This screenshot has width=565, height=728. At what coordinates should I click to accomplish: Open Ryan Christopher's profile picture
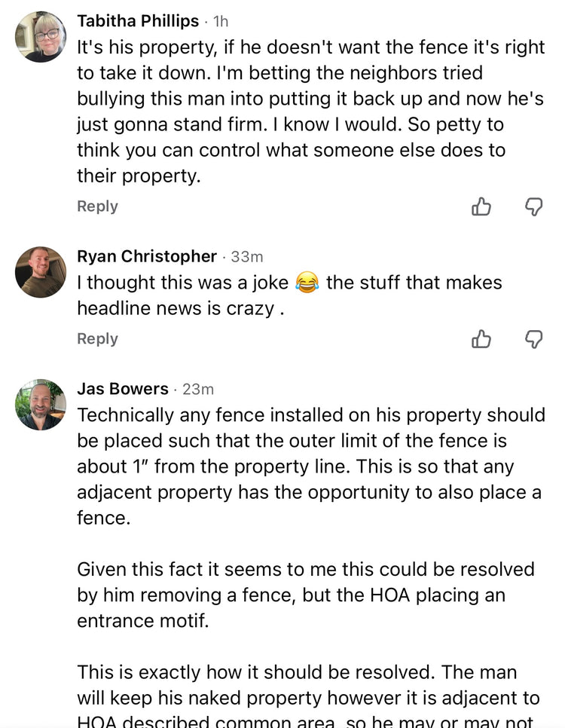pyautogui.click(x=41, y=272)
